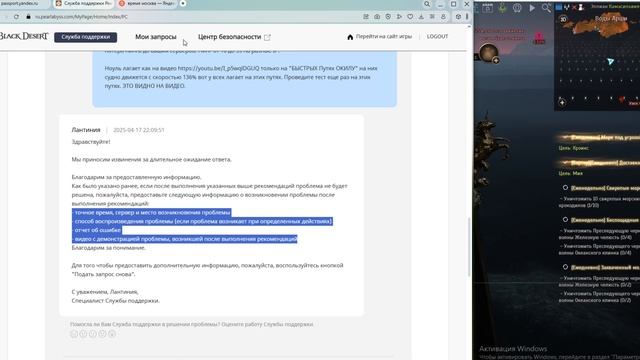Click the highlighted line starting 'точное время, сервер'
Viewport: 640px width, 360px height.
(x=151, y=213)
